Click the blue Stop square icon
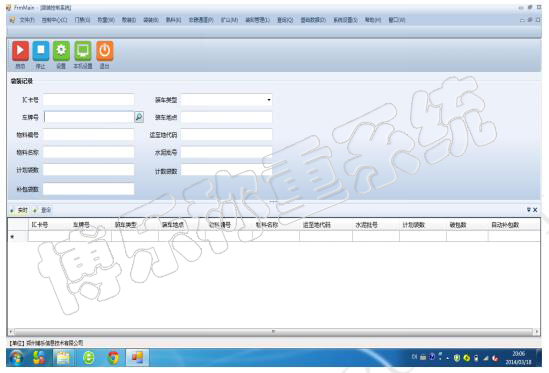Image resolution: width=549 pixels, height=373 pixels. [41, 51]
